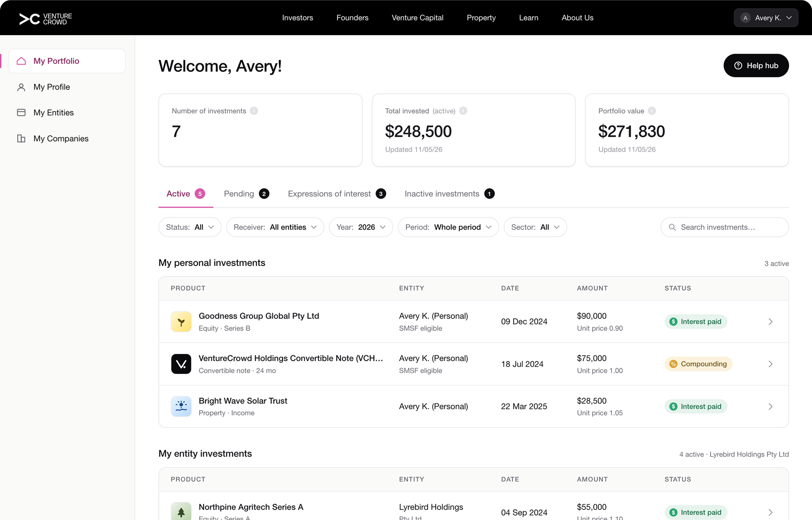Click the 09 Dec 2024 date
Viewport: 812px width, 520px height.
point(524,322)
